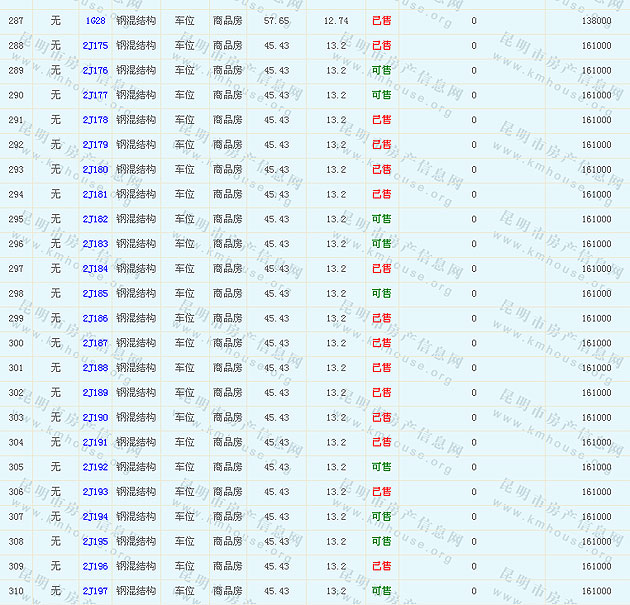Open the 2J197 unit link
The height and width of the screenshot is (605, 630).
tap(95, 591)
